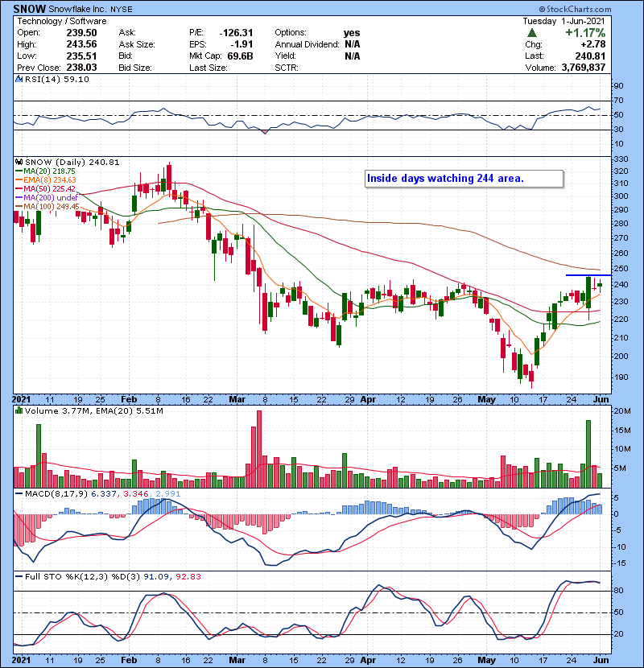Click the Prev Close value 238.03
Image resolution: width=644 pixels, height=668 pixels.
click(x=81, y=68)
